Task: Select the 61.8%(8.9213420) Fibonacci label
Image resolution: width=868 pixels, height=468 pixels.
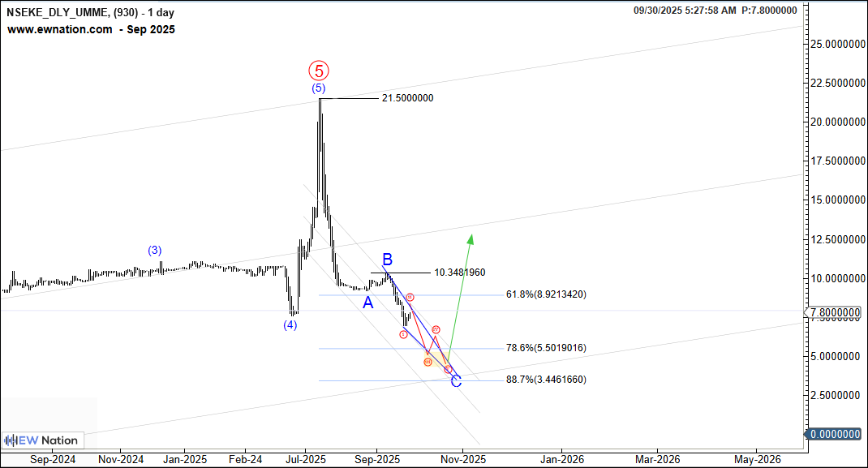Action: click(545, 294)
